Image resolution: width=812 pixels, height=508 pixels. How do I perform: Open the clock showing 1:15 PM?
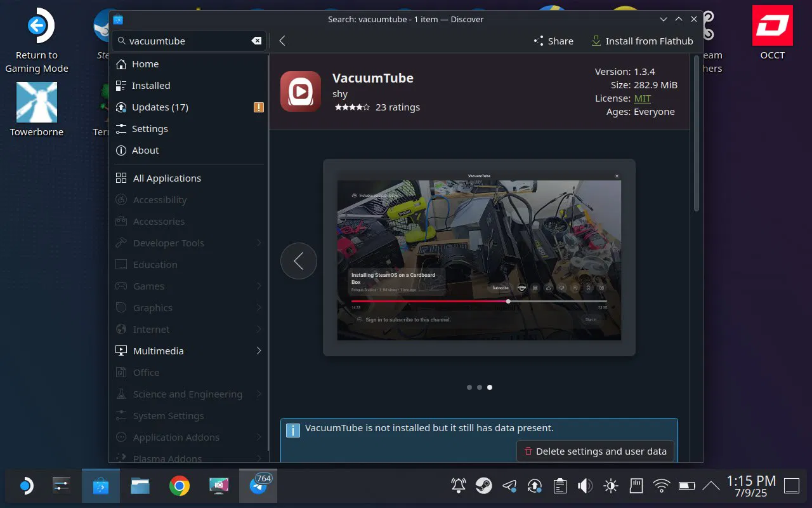coord(751,486)
